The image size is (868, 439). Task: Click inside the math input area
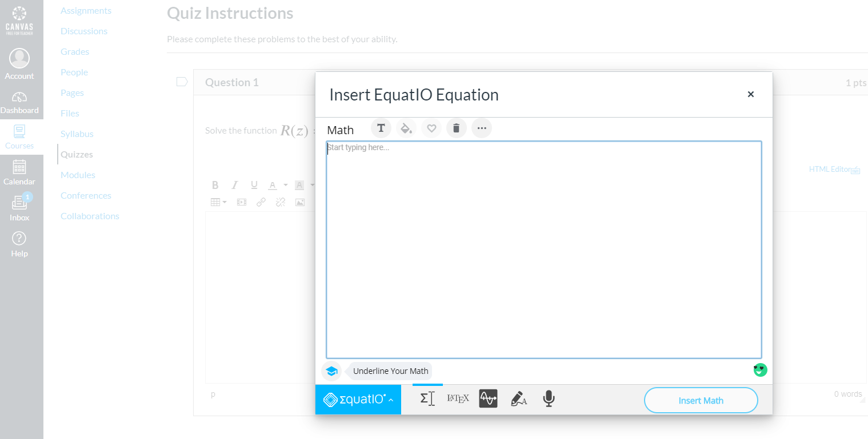pos(543,249)
